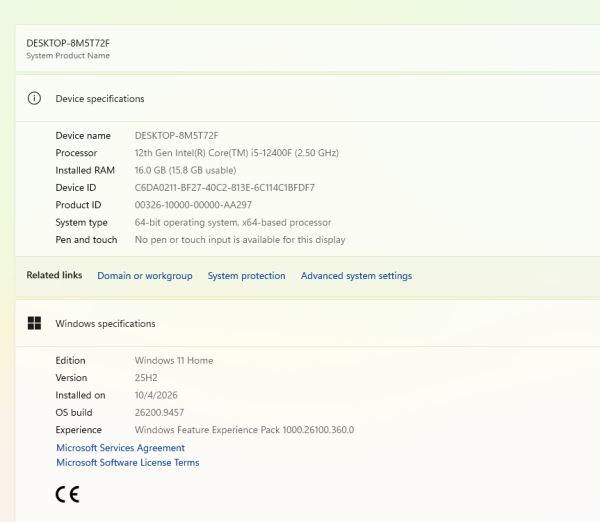Screen dimensions: 600x522
Task: Click the Installed RAM label
Action: point(85,170)
